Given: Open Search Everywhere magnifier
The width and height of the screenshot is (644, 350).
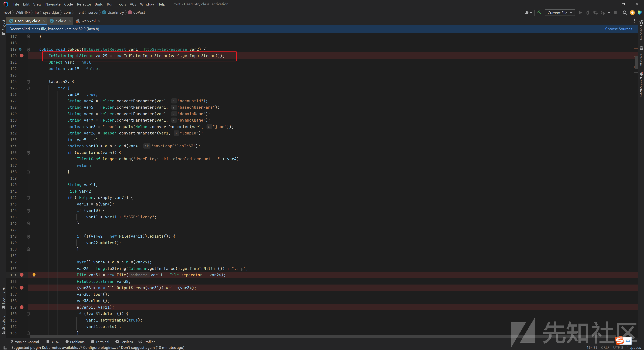Looking at the screenshot, I should click(x=625, y=13).
